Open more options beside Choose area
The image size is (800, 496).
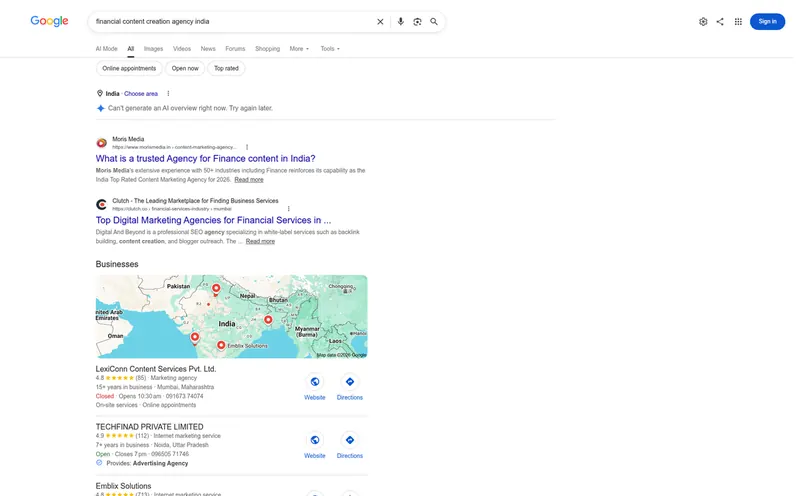tap(168, 93)
